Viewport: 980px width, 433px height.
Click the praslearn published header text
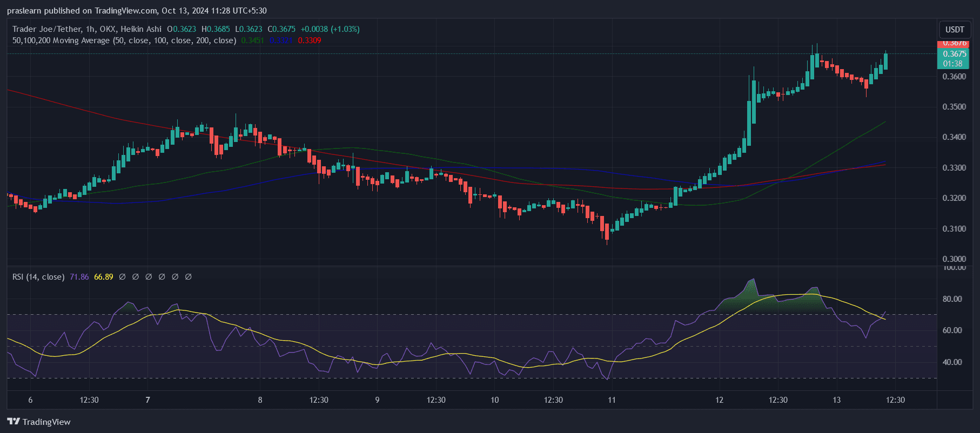click(x=137, y=11)
